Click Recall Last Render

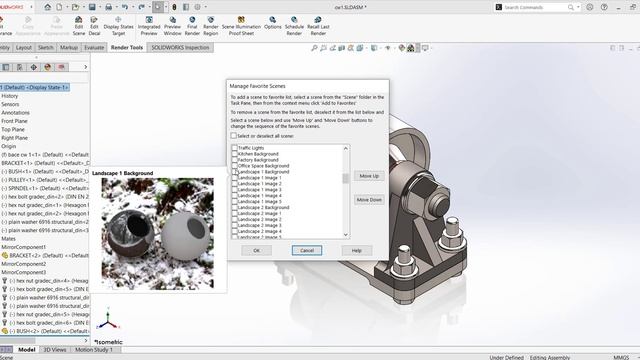pyautogui.click(x=318, y=26)
